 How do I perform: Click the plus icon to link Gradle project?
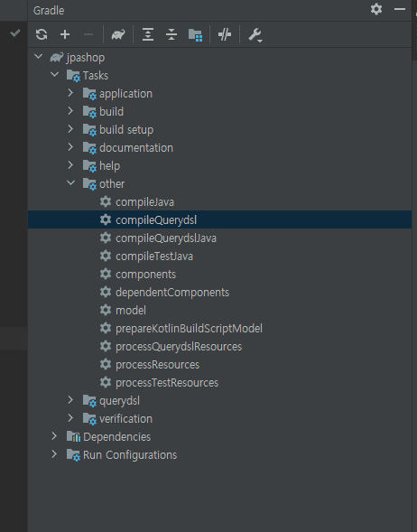pos(65,34)
